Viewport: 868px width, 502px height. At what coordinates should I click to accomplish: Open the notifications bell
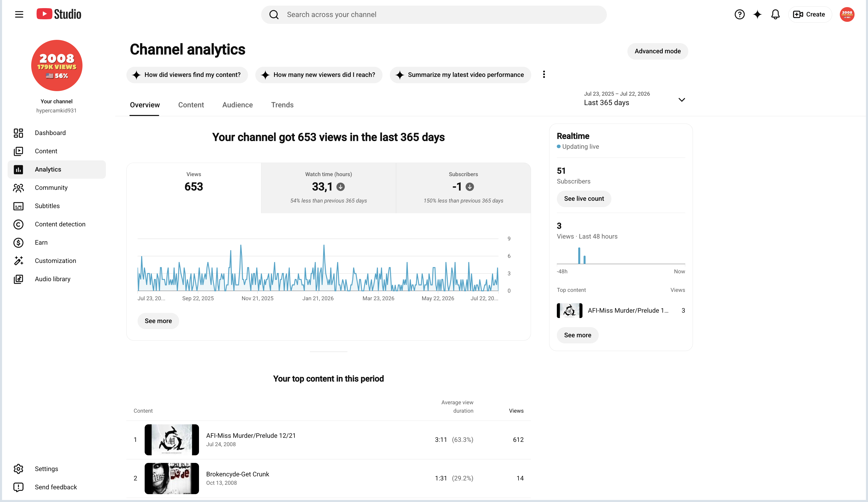click(x=775, y=14)
